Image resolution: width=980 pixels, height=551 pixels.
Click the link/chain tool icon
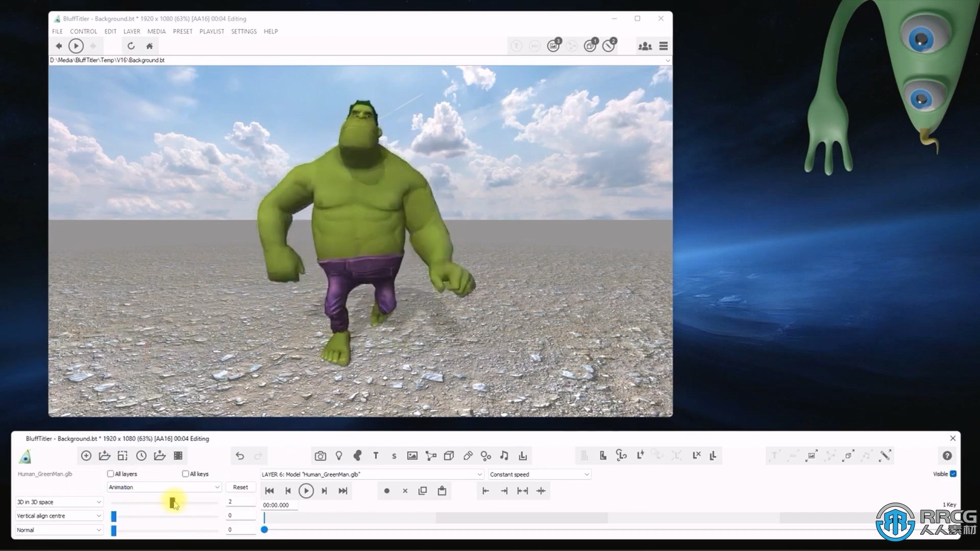(469, 456)
